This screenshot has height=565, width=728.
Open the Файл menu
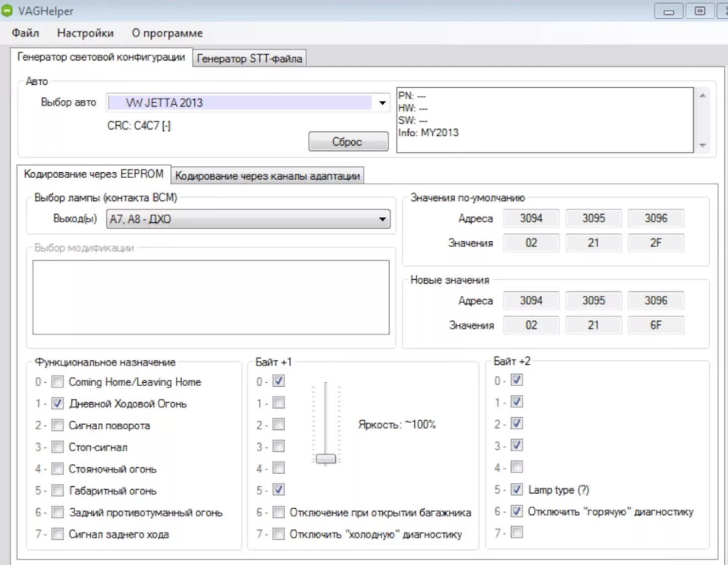point(25,33)
